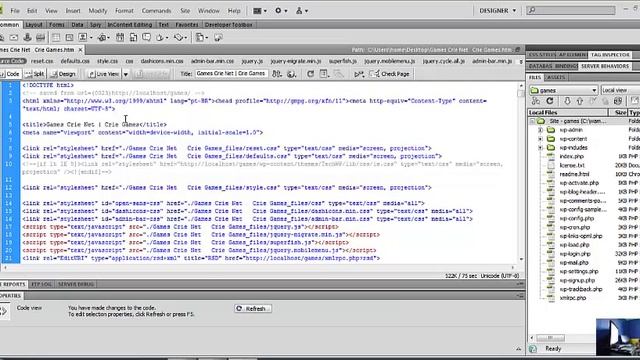Open the Live View options dropdown arrow
The image size is (640, 360).
pyautogui.click(x=126, y=74)
